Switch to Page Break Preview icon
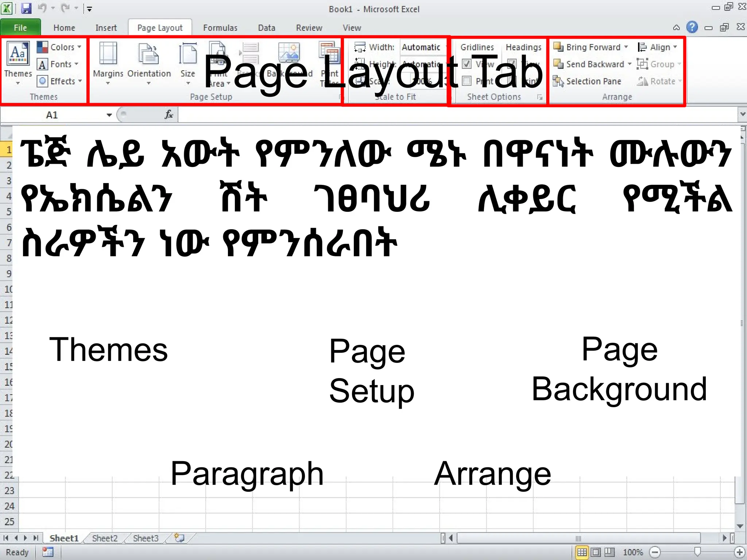The width and height of the screenshot is (747, 560). point(609,552)
